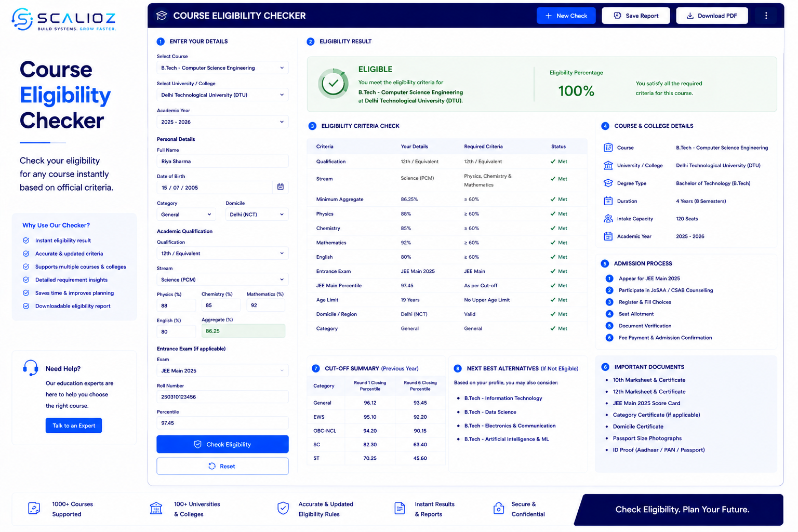Click alternative B.Tech - Electronics & Communication
Viewport: 798px width, 532px height.
click(510, 425)
